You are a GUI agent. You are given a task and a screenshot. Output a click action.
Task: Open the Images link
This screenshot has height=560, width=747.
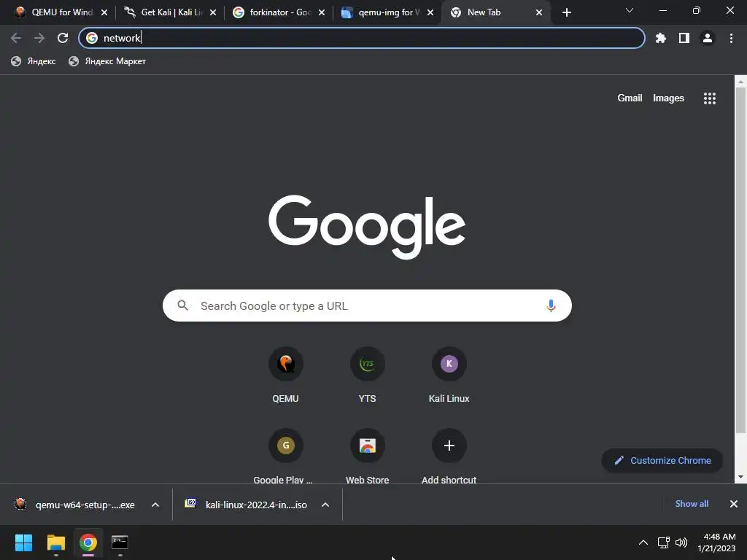pos(668,98)
